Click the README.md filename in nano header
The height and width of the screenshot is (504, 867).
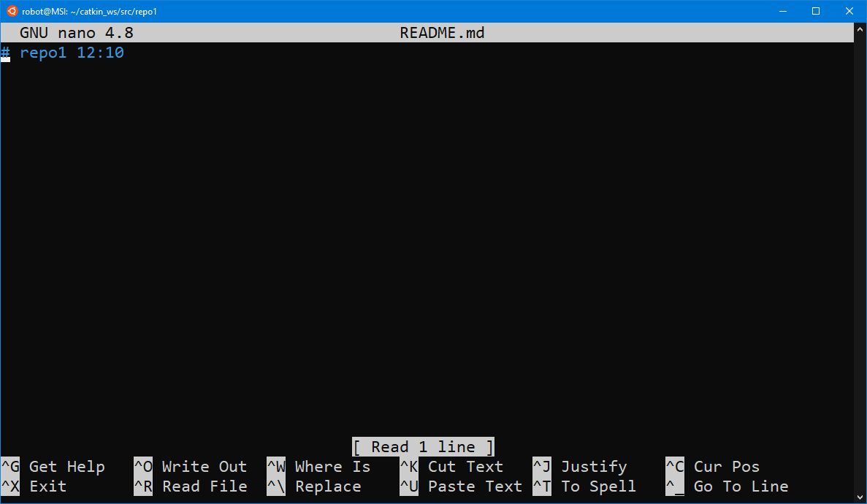coord(442,33)
